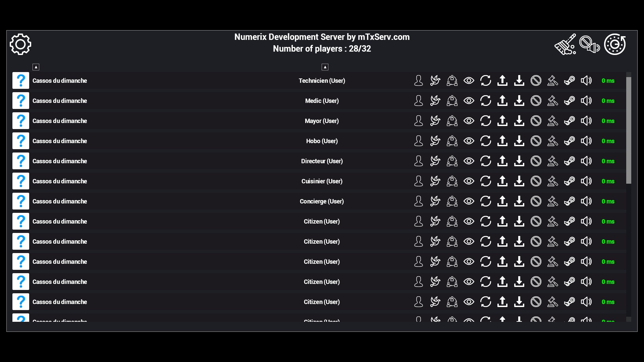Click the gavel ban icon on the Mayor row
This screenshot has width=644, height=362.
click(x=552, y=121)
